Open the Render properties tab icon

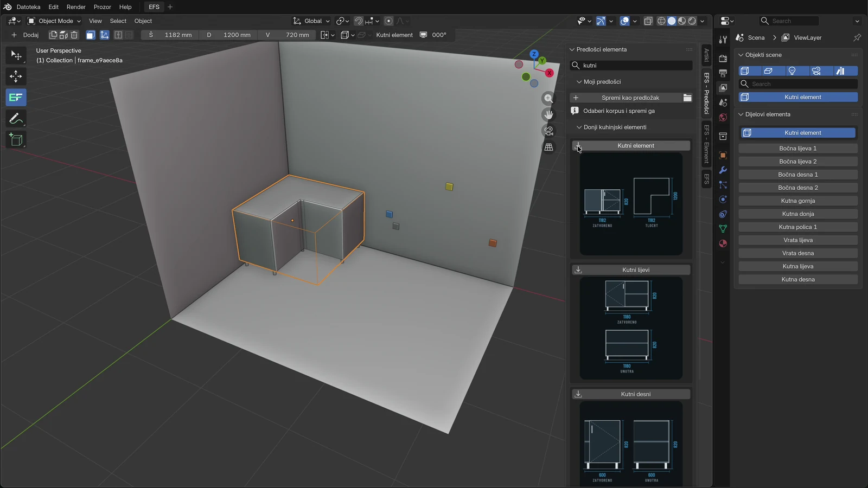pos(723,58)
